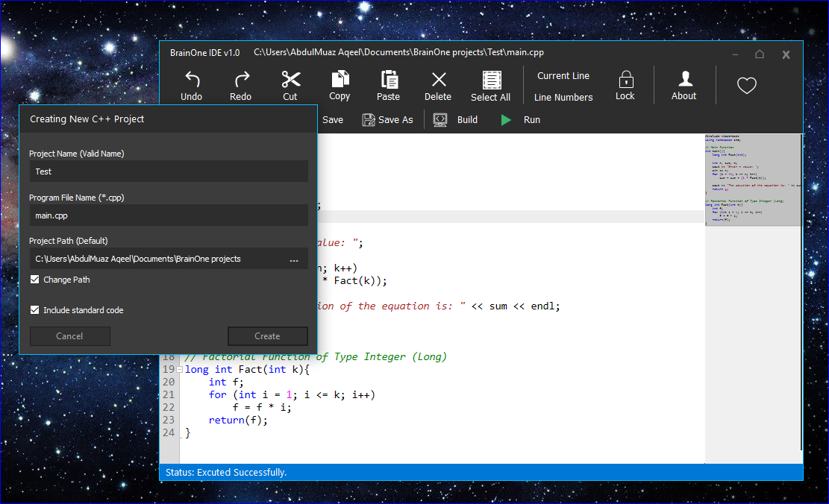Collapse the Fact function fold marker
The width and height of the screenshot is (829, 504).
pos(180,369)
